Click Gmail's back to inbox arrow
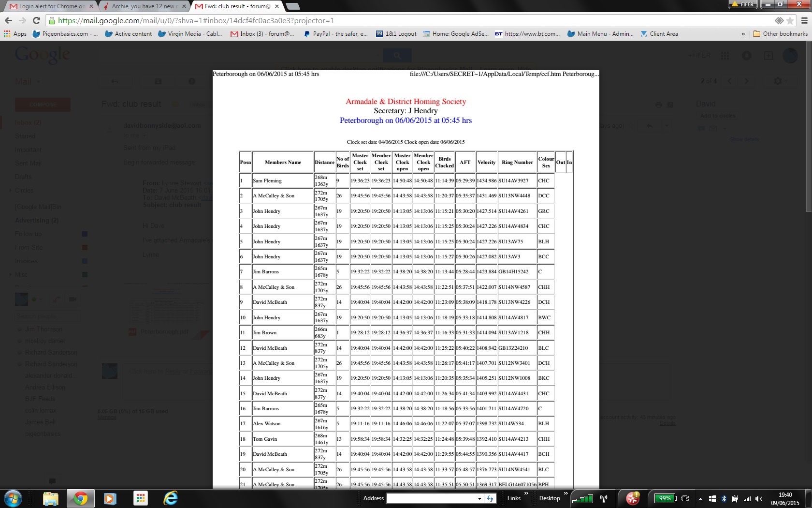 point(115,81)
